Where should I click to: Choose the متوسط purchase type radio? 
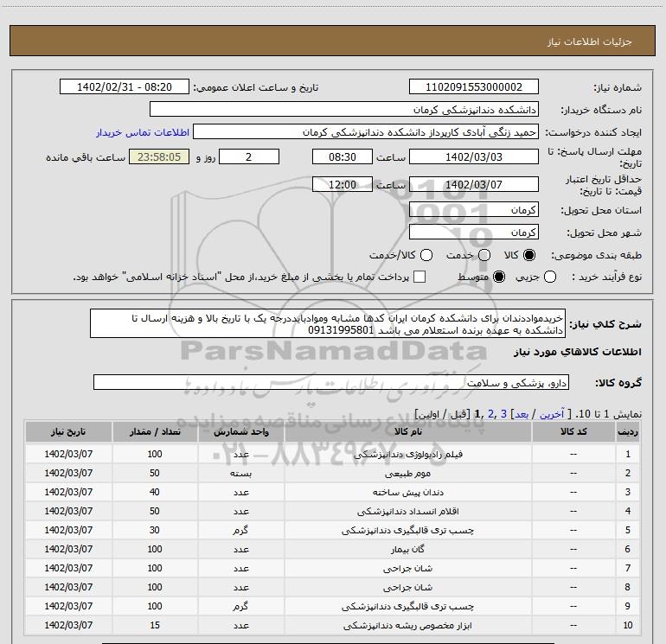pos(499,277)
